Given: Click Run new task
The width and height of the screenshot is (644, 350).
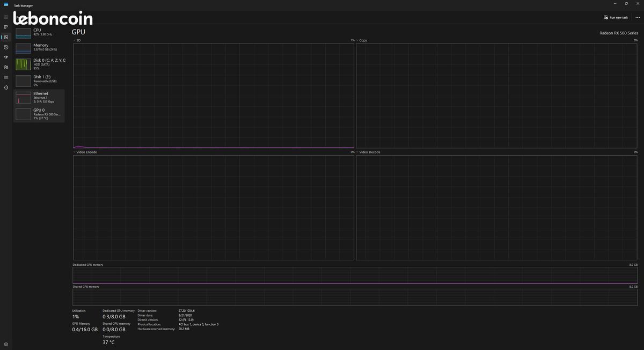Looking at the screenshot, I should [x=616, y=17].
